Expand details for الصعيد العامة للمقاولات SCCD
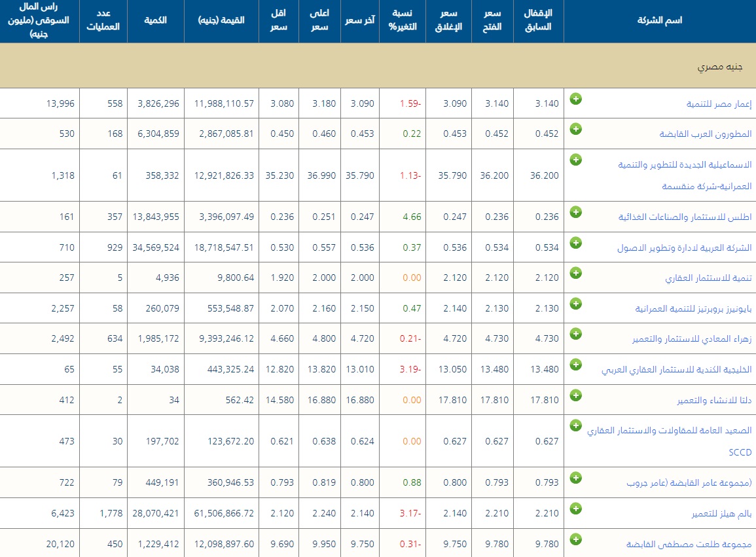 tap(576, 425)
